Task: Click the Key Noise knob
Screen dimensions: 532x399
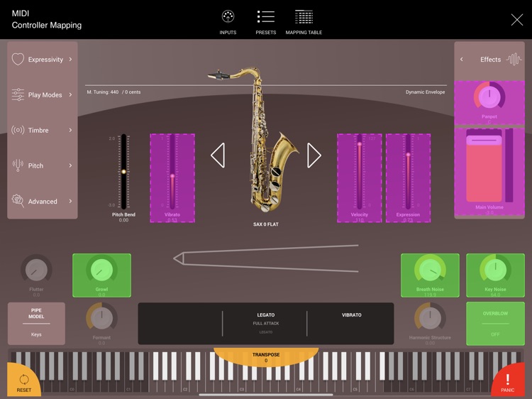Action: pos(495,270)
